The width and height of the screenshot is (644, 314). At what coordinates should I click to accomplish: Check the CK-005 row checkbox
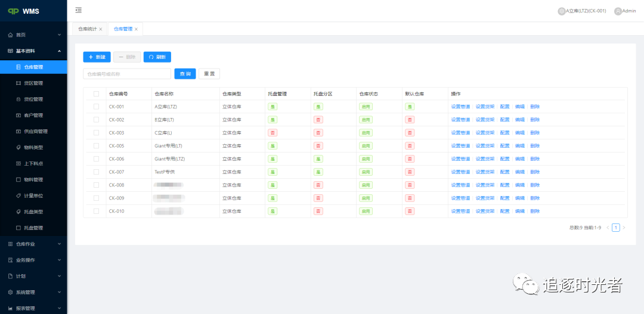click(96, 146)
